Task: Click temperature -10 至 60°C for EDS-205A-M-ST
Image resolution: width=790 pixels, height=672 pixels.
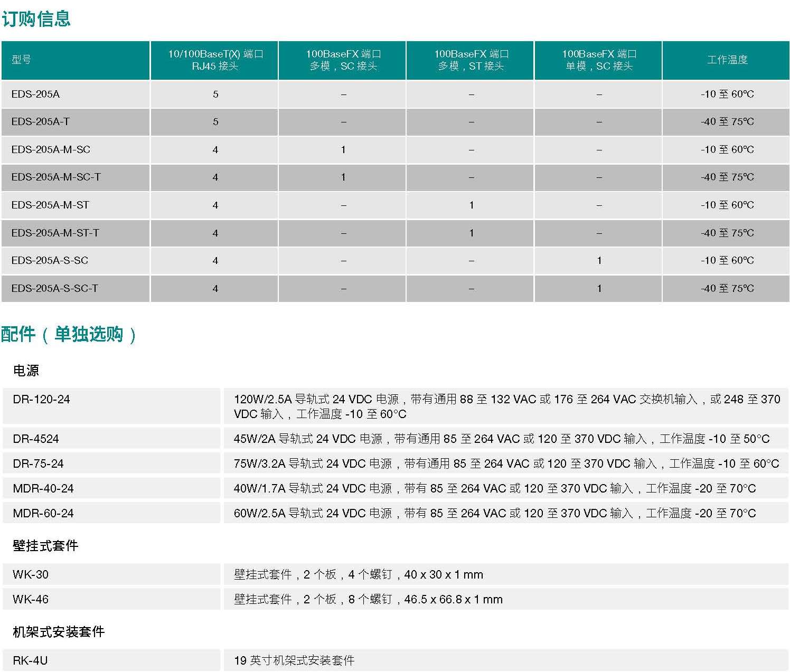Action: pyautogui.click(x=727, y=205)
